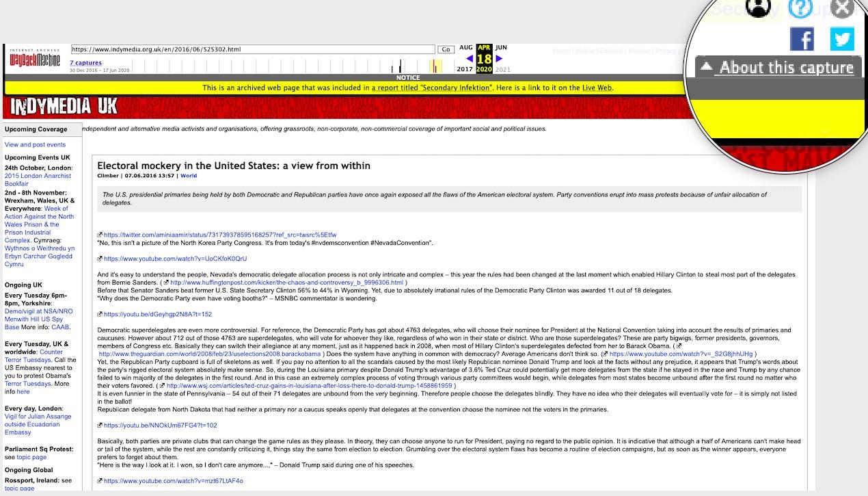Expand About this capture

[x=778, y=67]
